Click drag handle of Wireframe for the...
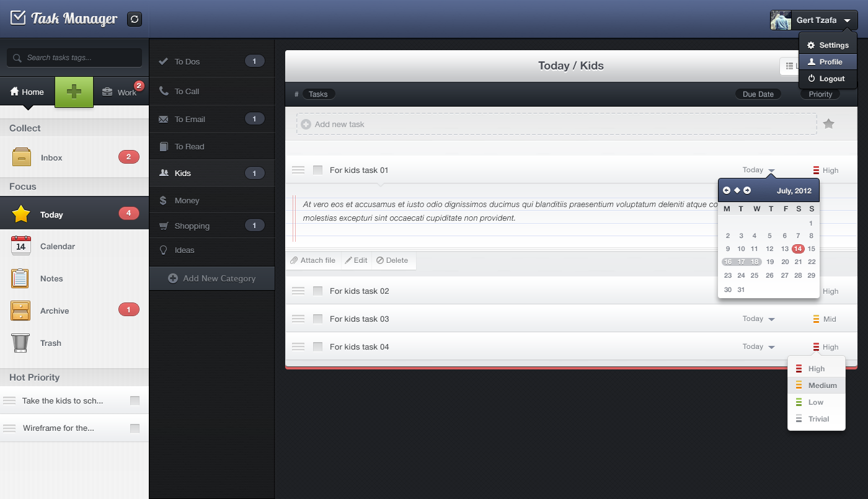This screenshot has width=868, height=499. pos(9,428)
